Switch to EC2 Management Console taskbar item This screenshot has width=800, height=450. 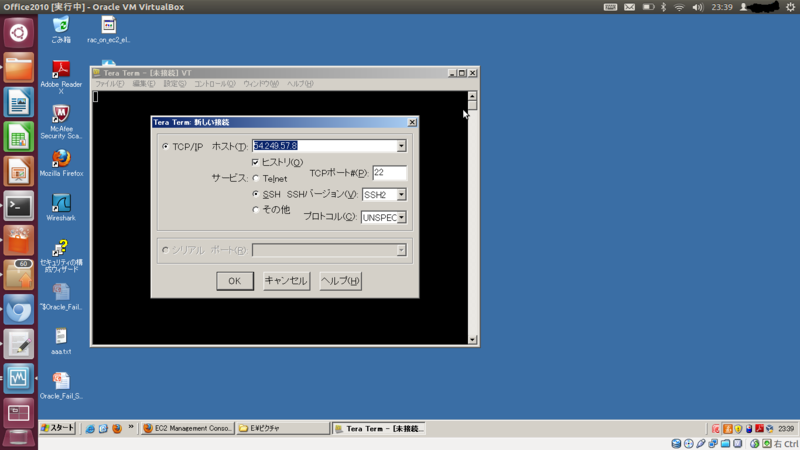(187, 429)
